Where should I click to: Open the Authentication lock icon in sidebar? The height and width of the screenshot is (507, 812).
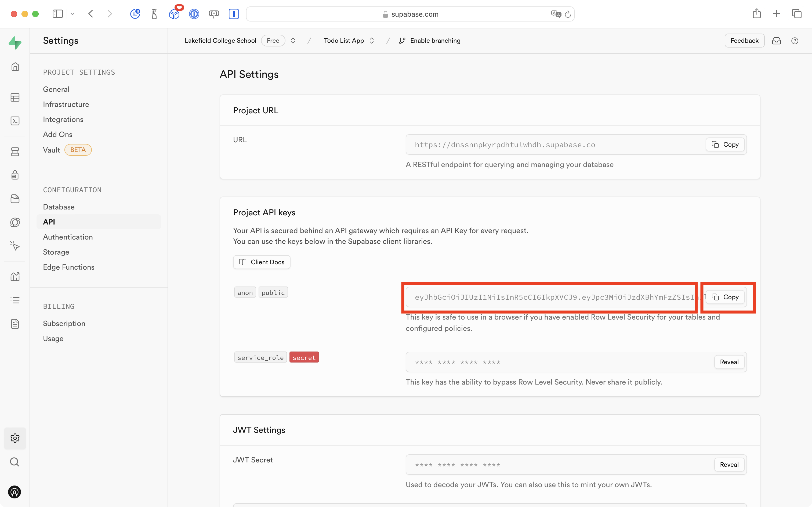tap(15, 175)
